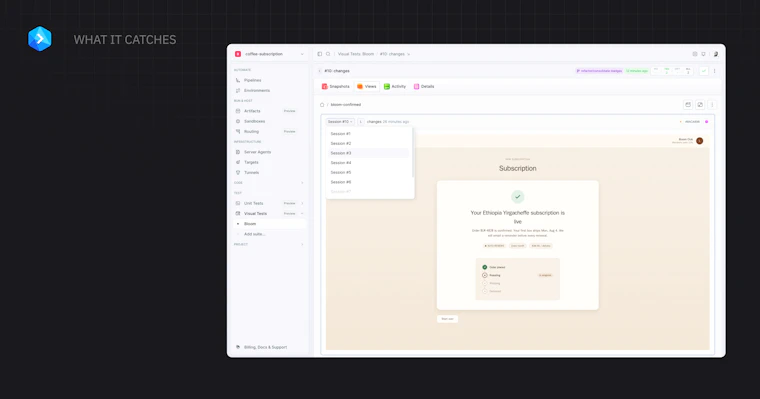The height and width of the screenshot is (399, 760).
Task: Click the Start over button in the preview
Action: coord(447,319)
